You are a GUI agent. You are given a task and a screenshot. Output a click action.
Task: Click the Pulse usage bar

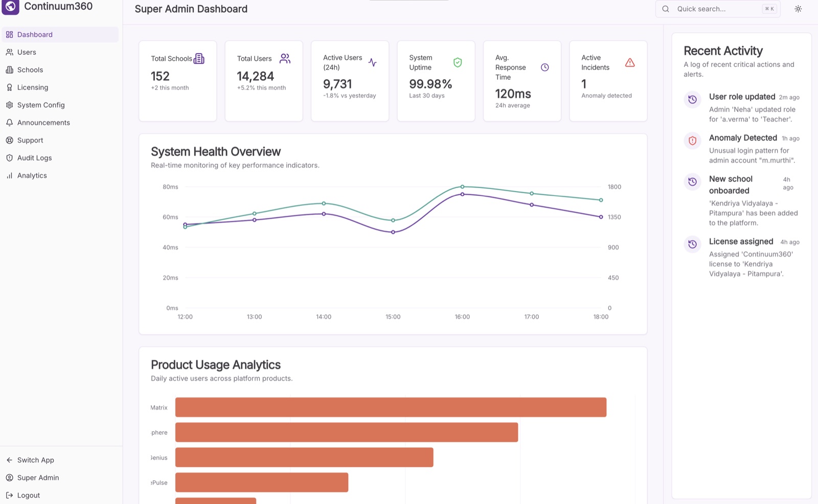262,483
